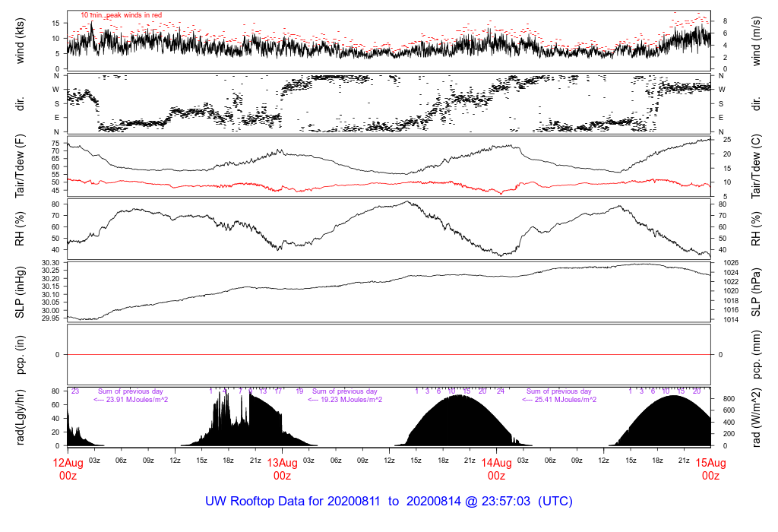778x532 pixels.
Task: Select the 13Aug 00z date marker
Action: [x=282, y=469]
